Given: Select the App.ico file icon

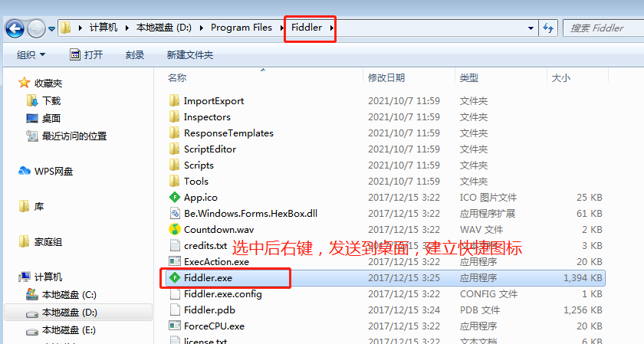Looking at the screenshot, I should point(175,198).
